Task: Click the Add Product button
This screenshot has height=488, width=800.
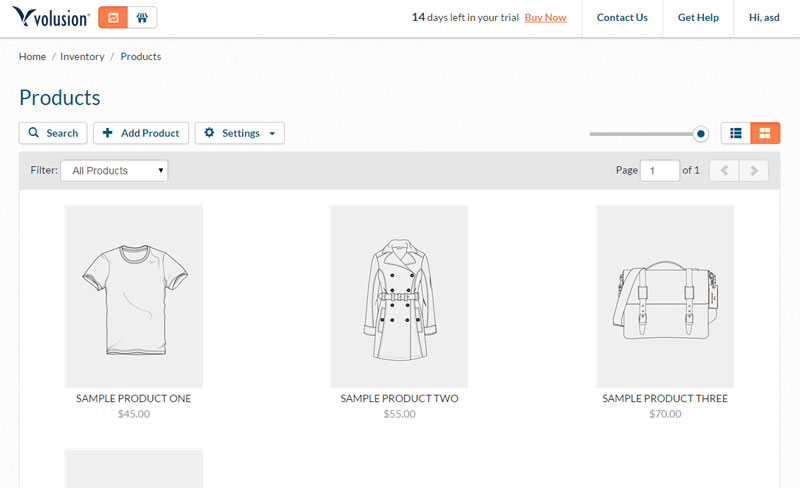Action: [x=141, y=133]
